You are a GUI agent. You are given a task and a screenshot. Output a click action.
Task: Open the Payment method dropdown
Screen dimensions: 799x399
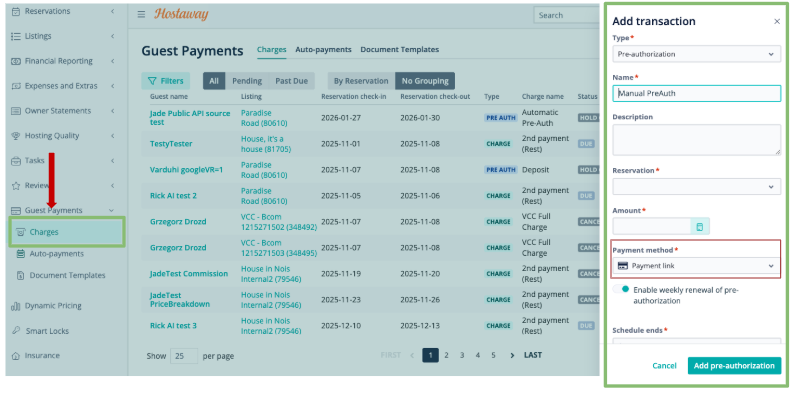tap(696, 266)
